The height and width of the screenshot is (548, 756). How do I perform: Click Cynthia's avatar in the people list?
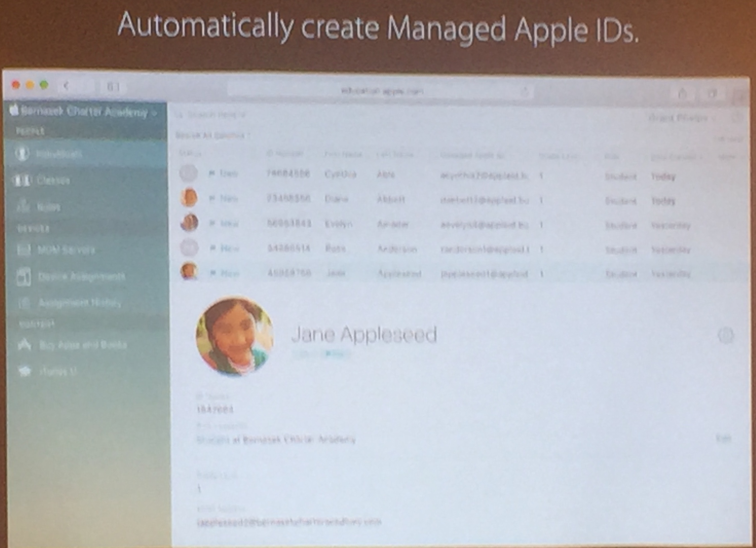[x=188, y=173]
